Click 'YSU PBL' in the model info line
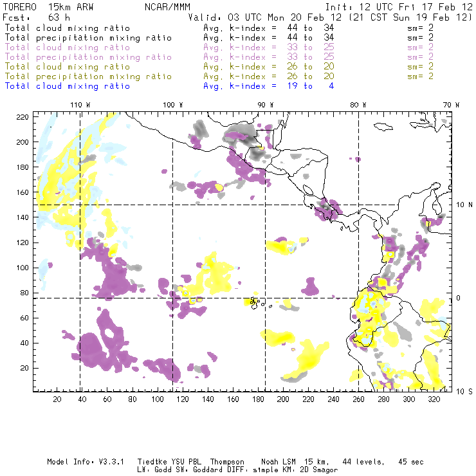476x476 pixels. click(x=186, y=462)
